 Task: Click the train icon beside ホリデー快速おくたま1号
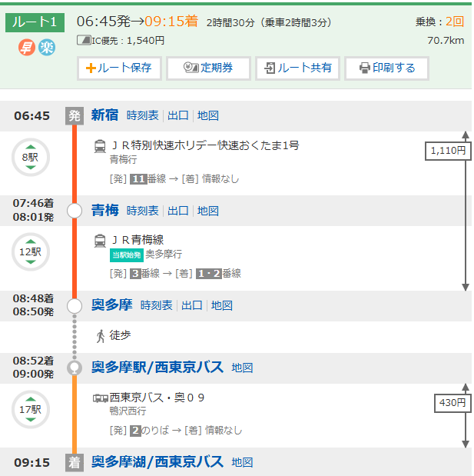100,146
